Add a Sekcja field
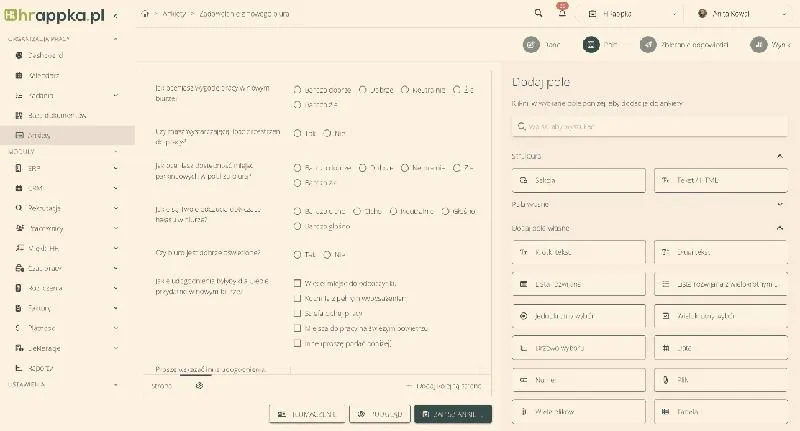 point(579,180)
